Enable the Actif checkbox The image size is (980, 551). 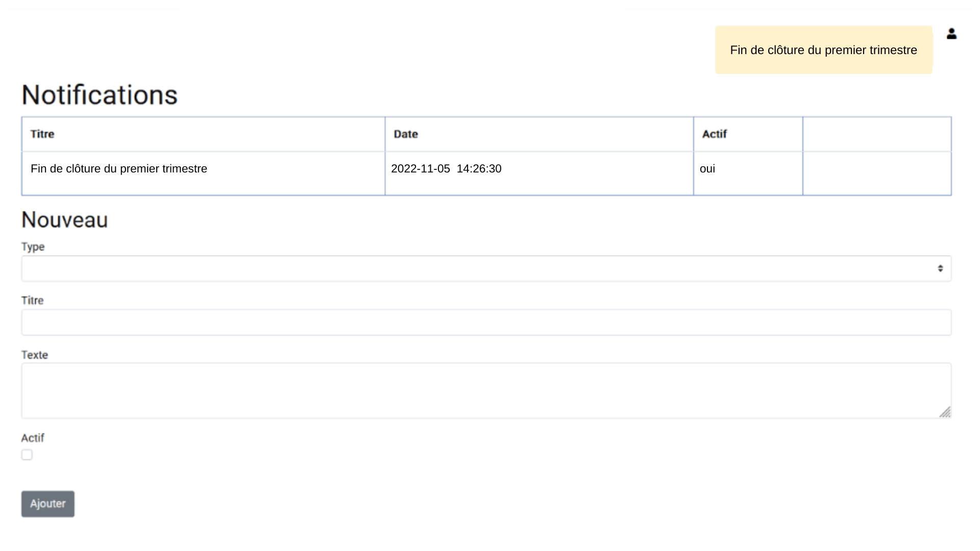[27, 455]
